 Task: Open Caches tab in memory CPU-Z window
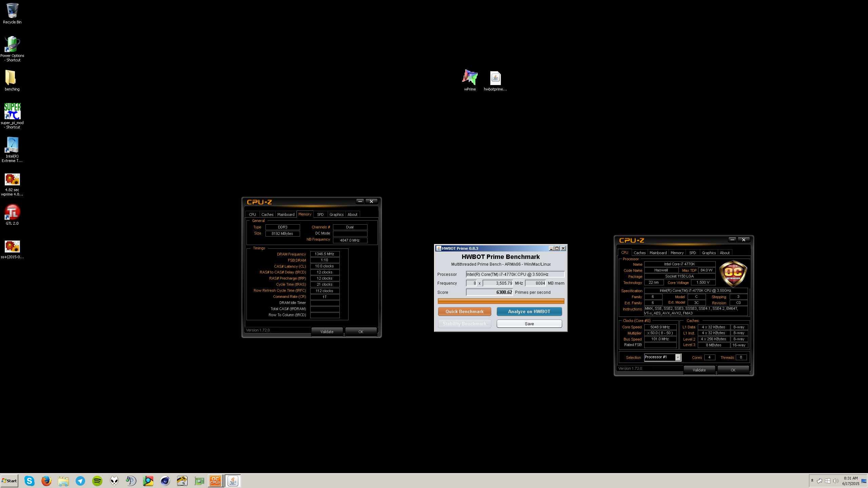click(x=267, y=215)
